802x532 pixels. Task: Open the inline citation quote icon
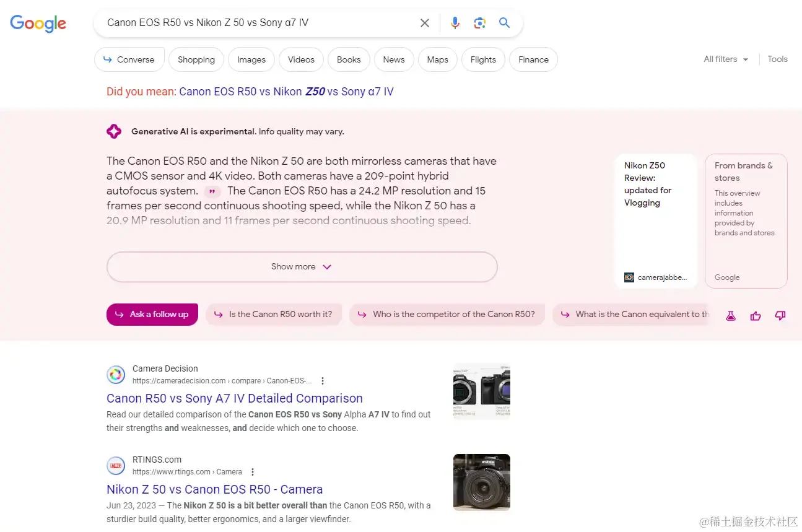pos(212,191)
